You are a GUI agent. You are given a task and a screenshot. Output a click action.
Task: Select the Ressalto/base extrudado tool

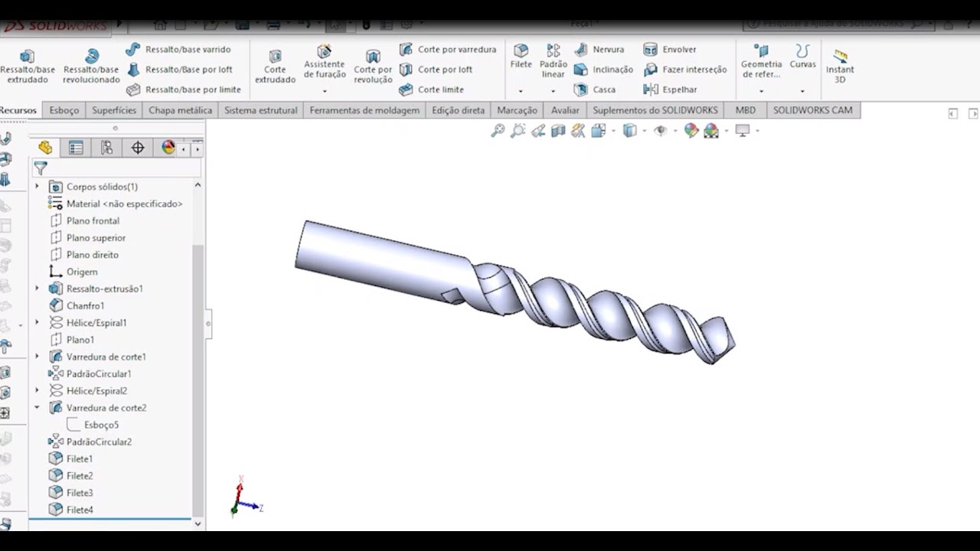(28, 67)
